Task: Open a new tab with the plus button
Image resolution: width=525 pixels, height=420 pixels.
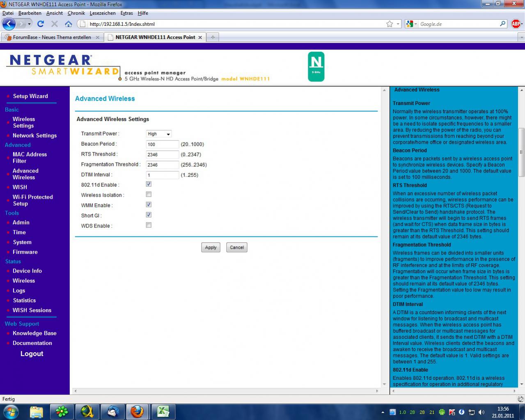Action: click(x=213, y=37)
